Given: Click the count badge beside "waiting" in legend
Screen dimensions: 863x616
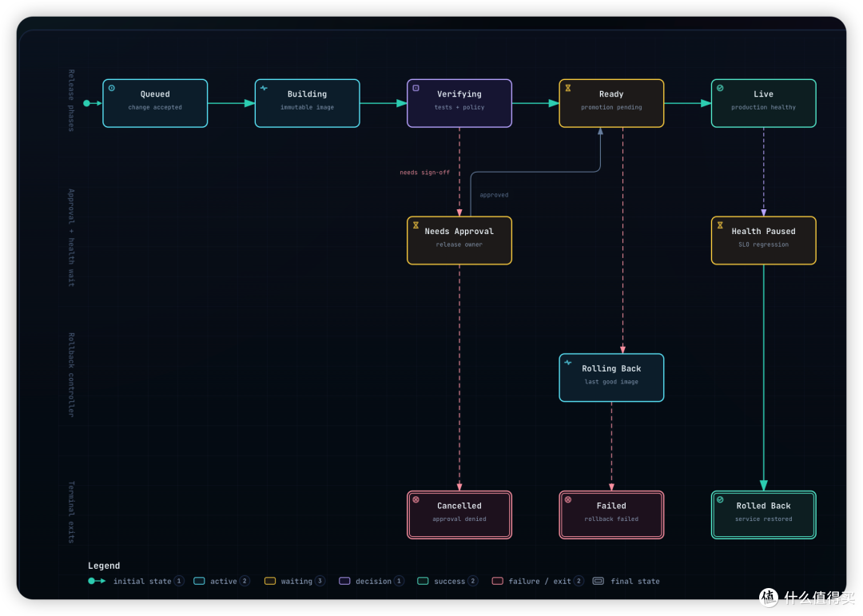Looking at the screenshot, I should [x=320, y=581].
